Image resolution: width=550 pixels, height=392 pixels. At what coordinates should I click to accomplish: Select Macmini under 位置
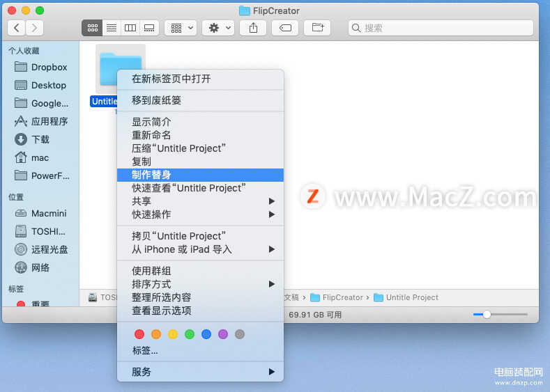tap(40, 213)
